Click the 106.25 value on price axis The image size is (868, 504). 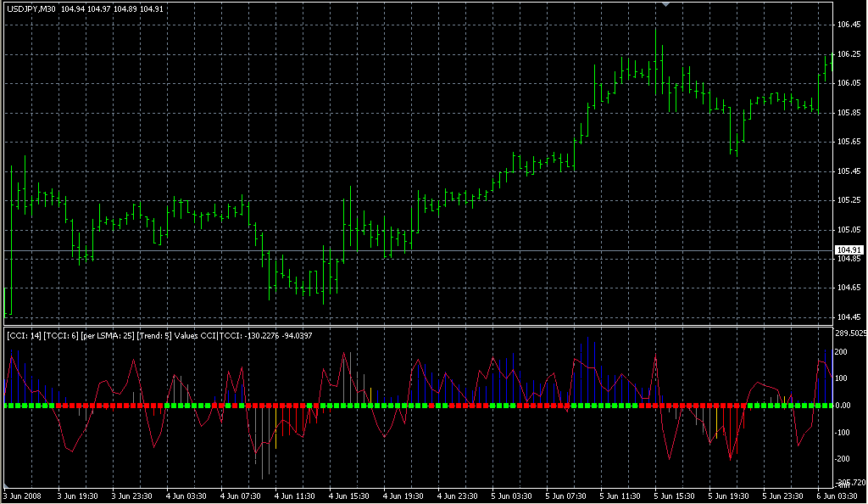pyautogui.click(x=849, y=54)
